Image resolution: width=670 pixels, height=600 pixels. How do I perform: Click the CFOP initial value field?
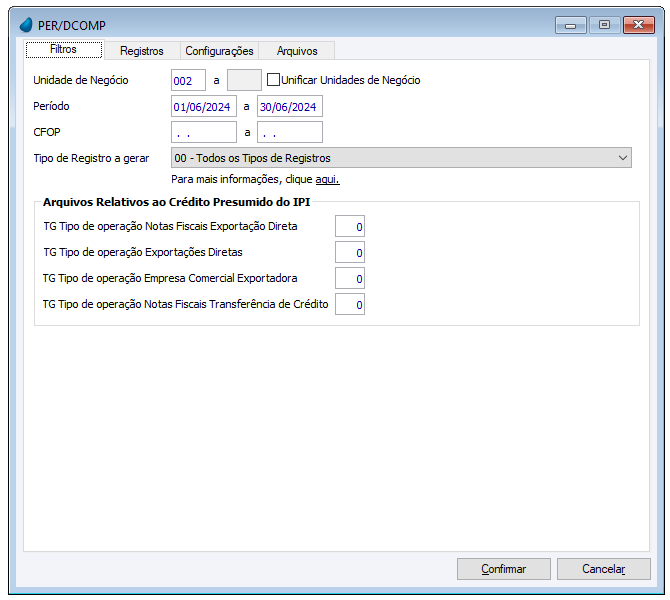coord(204,132)
